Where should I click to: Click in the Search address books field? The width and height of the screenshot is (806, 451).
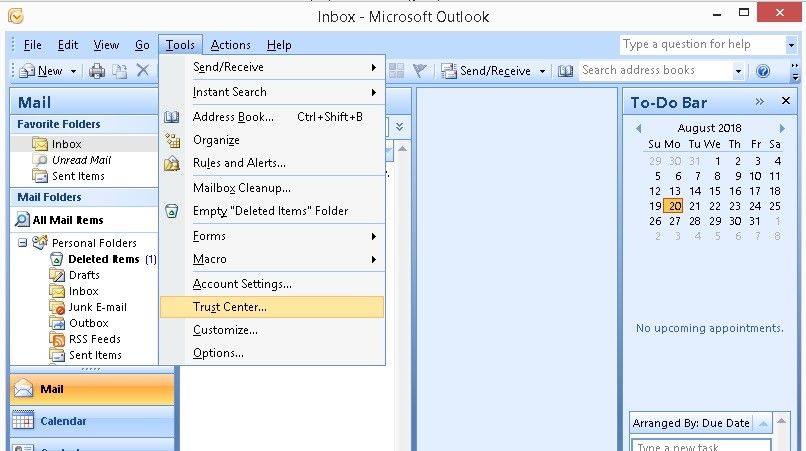tap(655, 70)
